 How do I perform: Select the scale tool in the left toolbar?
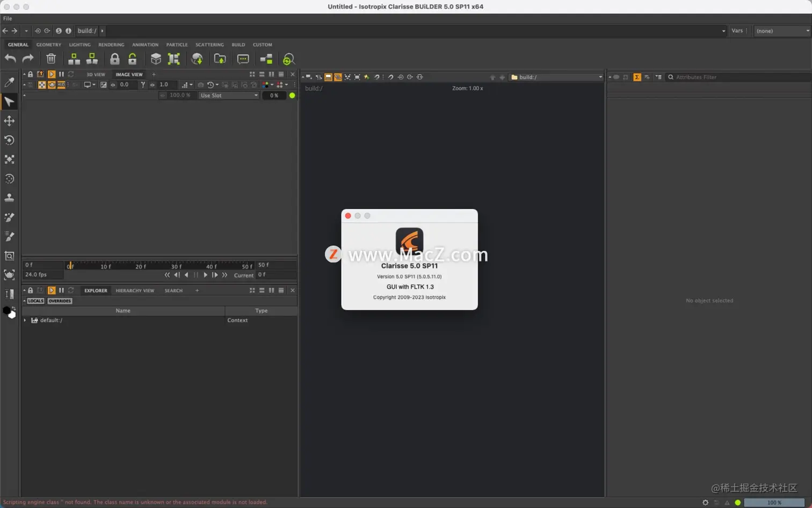(x=9, y=159)
